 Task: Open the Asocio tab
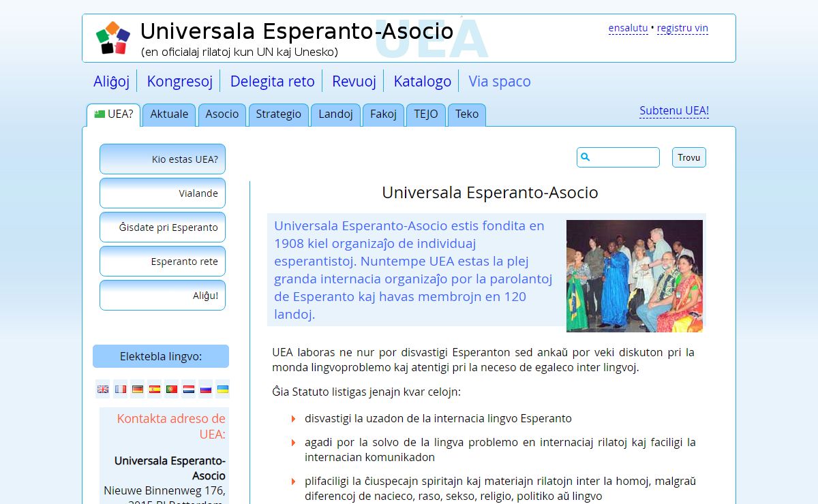(x=222, y=114)
